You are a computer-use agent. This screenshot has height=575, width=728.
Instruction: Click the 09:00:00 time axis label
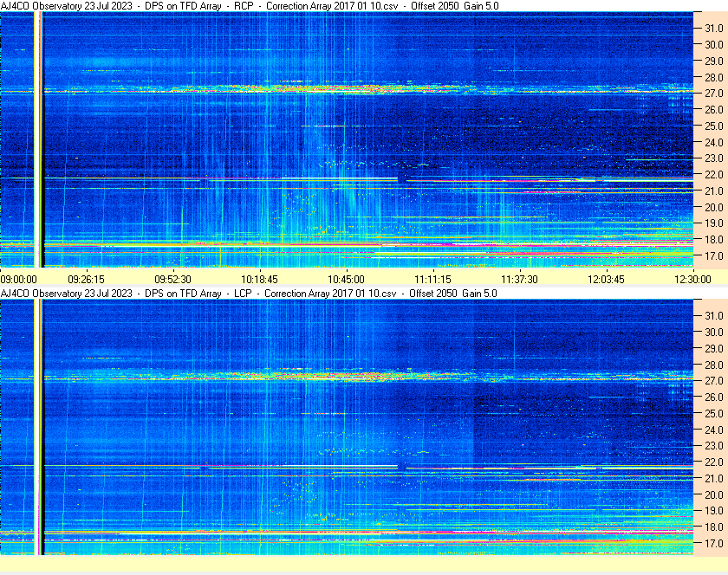pos(19,279)
